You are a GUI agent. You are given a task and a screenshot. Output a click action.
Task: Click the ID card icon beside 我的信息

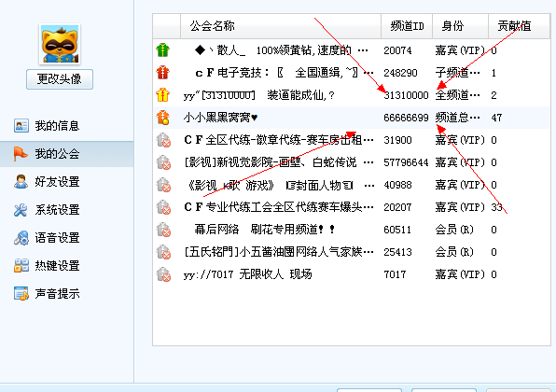(21, 126)
